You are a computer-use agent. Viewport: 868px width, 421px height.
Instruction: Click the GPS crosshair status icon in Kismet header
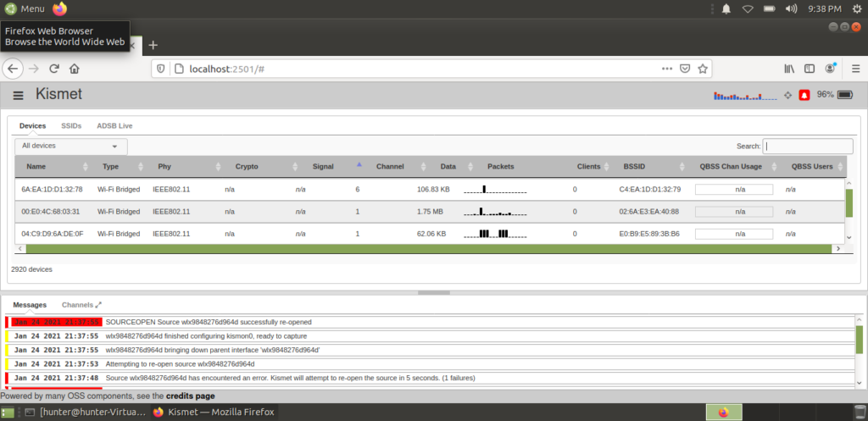(x=788, y=95)
